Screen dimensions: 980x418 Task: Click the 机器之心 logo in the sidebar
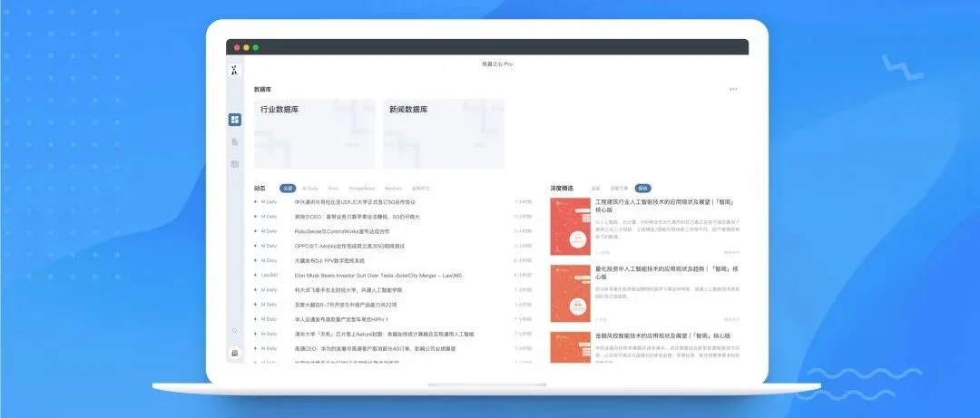[x=234, y=71]
